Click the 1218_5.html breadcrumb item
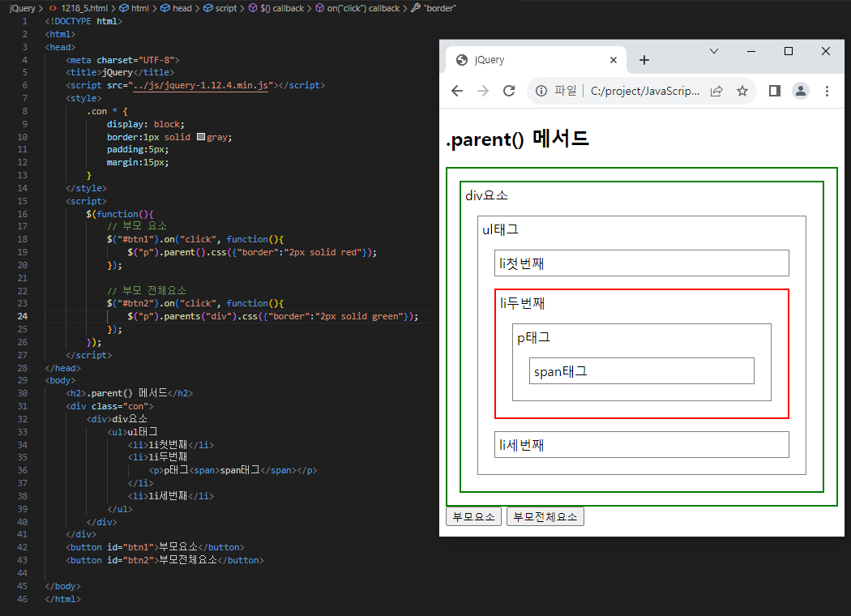The height and width of the screenshot is (616, 851). tap(78, 8)
